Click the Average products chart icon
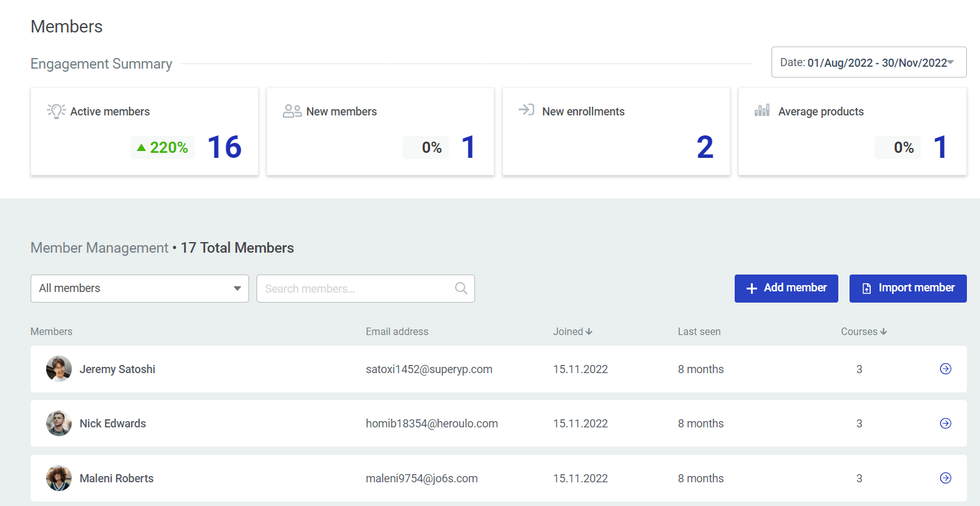 click(762, 110)
